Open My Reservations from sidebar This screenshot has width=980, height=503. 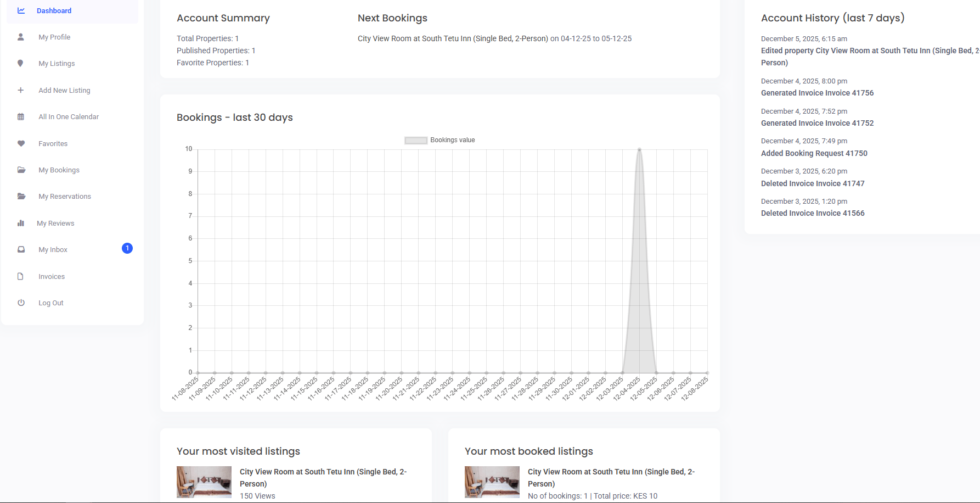[65, 197]
